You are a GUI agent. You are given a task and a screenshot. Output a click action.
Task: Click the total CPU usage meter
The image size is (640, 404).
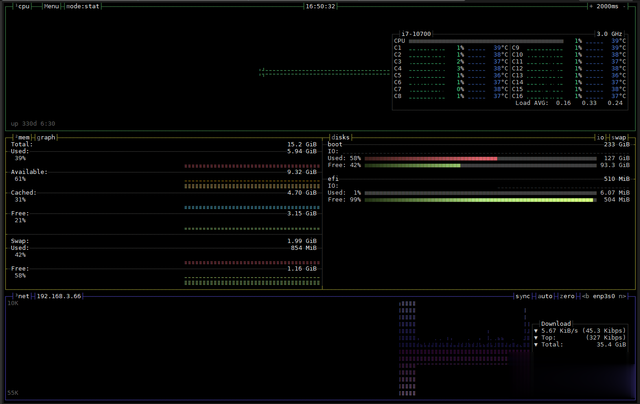pyautogui.click(x=486, y=41)
